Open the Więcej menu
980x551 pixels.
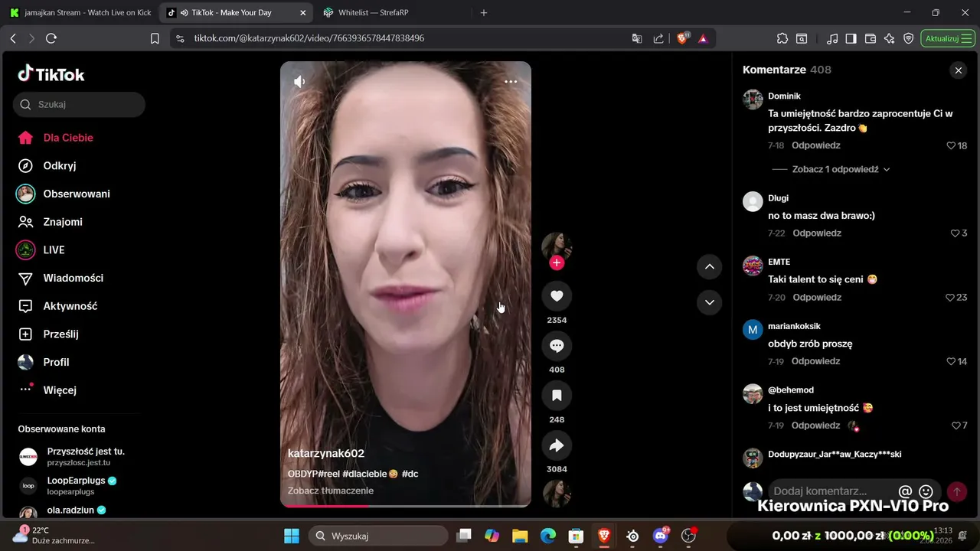click(x=47, y=390)
